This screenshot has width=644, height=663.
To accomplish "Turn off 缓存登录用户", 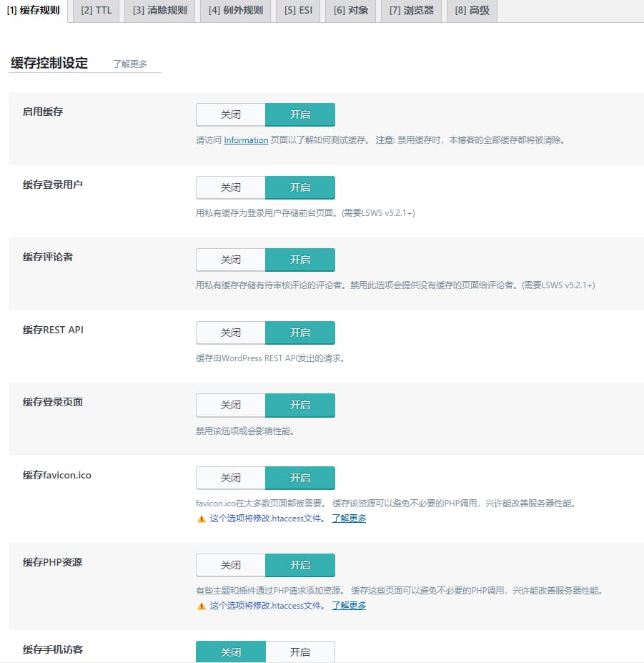I will (x=230, y=187).
